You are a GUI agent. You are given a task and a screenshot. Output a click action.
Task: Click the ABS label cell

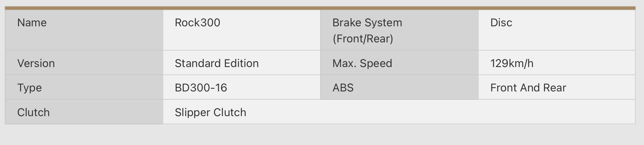coord(400,87)
